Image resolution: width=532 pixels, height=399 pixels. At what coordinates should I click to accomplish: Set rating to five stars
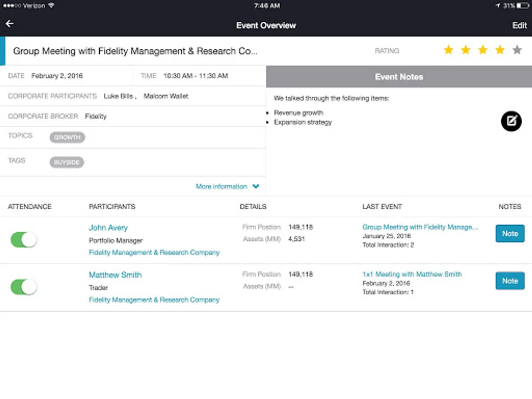coord(517,50)
